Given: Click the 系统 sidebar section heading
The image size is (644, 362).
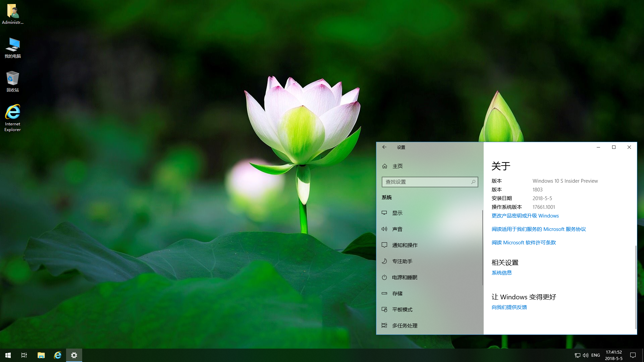Looking at the screenshot, I should pyautogui.click(x=386, y=197).
